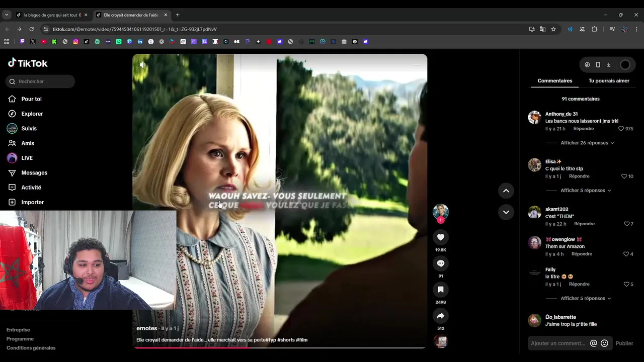Reload the page with the browser refresh button
The height and width of the screenshot is (362, 644).
point(31,29)
